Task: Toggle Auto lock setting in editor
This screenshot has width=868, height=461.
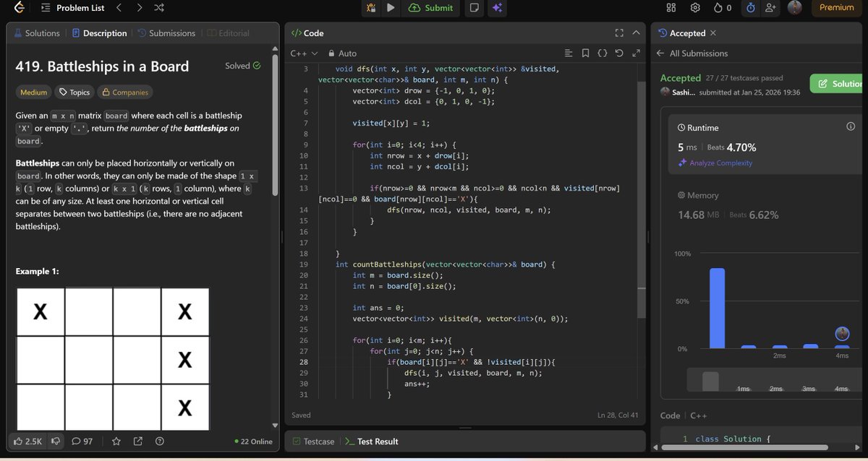Action: point(342,53)
